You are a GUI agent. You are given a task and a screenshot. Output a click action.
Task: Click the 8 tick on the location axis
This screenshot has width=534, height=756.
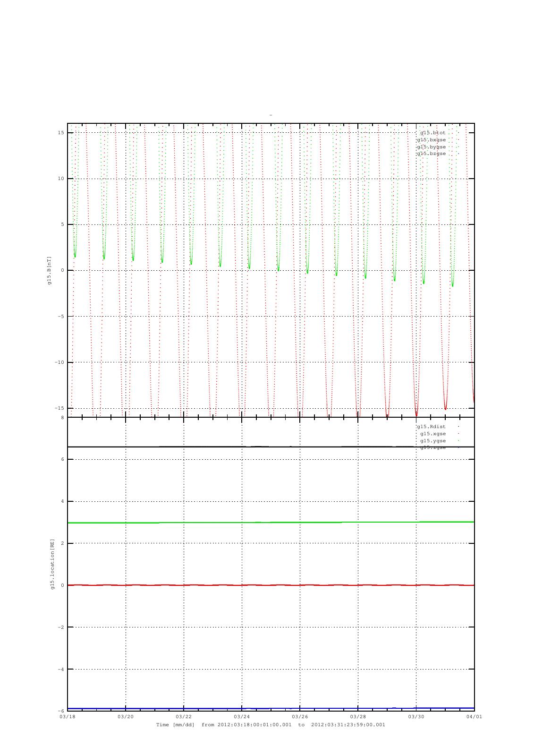(62, 418)
